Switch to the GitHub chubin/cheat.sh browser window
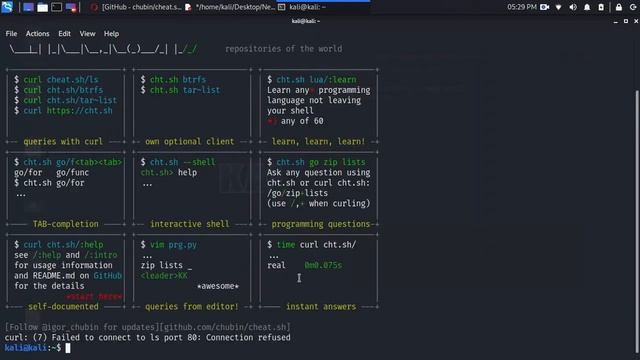This screenshot has width=640, height=360. (136, 7)
